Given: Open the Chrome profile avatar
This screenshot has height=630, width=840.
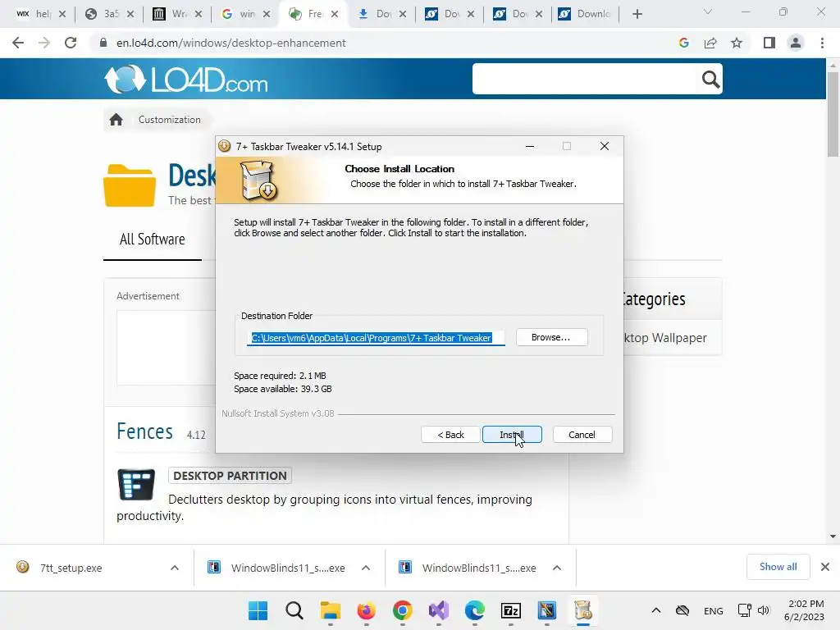Looking at the screenshot, I should coord(796,43).
